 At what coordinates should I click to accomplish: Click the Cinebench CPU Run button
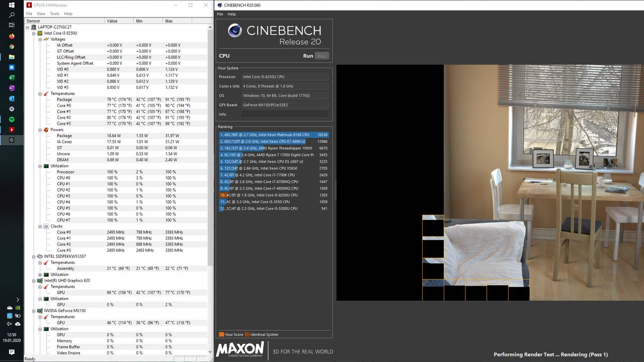point(322,56)
